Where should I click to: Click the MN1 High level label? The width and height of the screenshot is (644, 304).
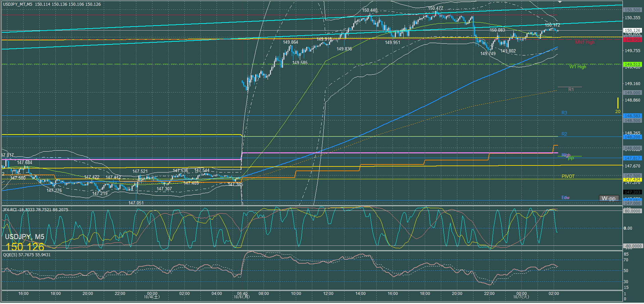click(x=584, y=42)
